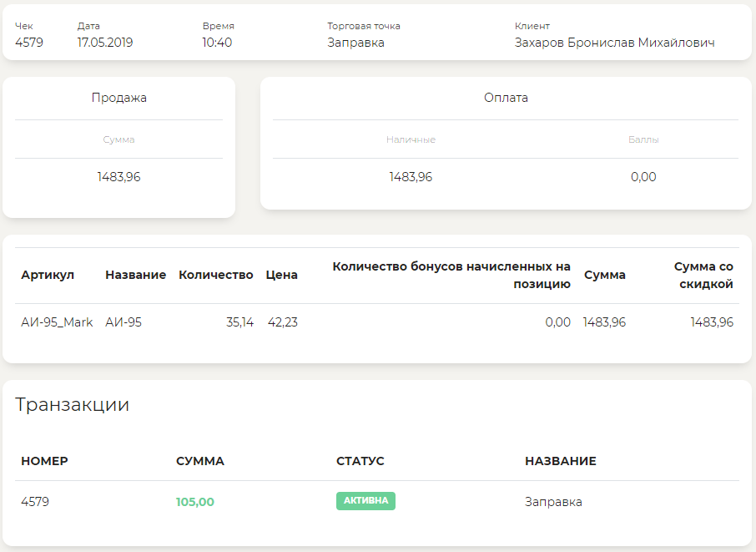Click the price value 42,23
Screen dimensions: 756x552
click(x=282, y=322)
